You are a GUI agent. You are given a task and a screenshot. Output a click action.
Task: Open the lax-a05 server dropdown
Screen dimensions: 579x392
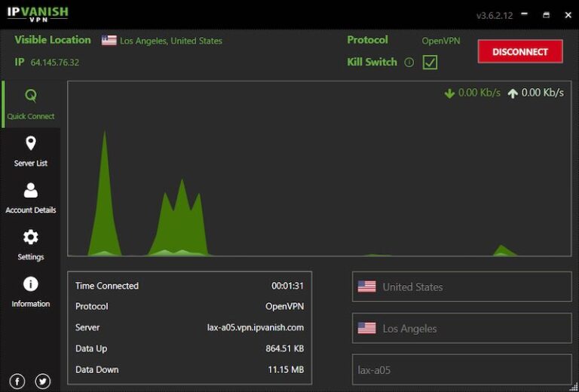point(461,370)
